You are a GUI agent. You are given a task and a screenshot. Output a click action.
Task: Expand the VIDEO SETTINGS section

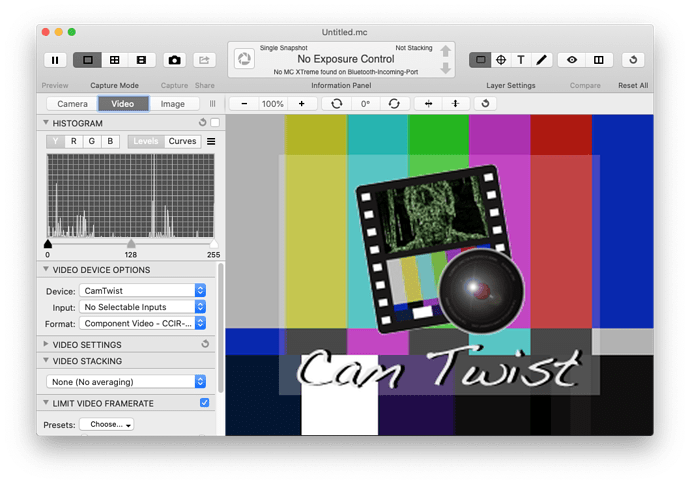click(x=46, y=344)
